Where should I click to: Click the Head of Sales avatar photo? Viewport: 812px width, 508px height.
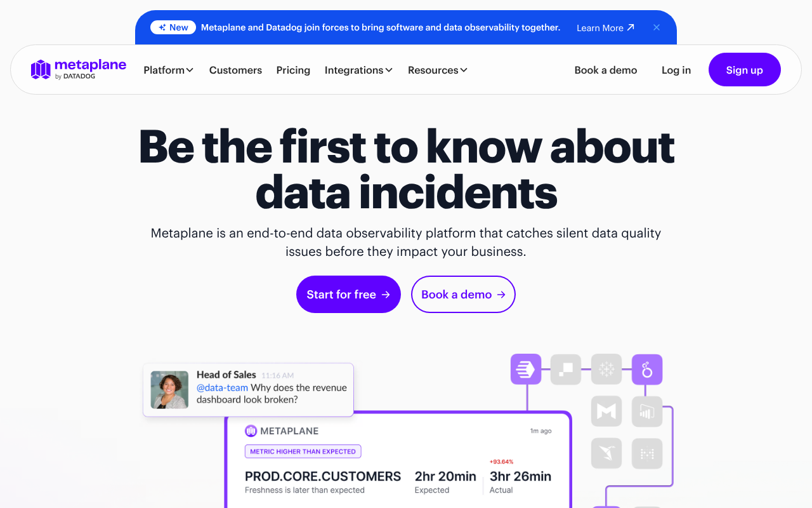[169, 389]
